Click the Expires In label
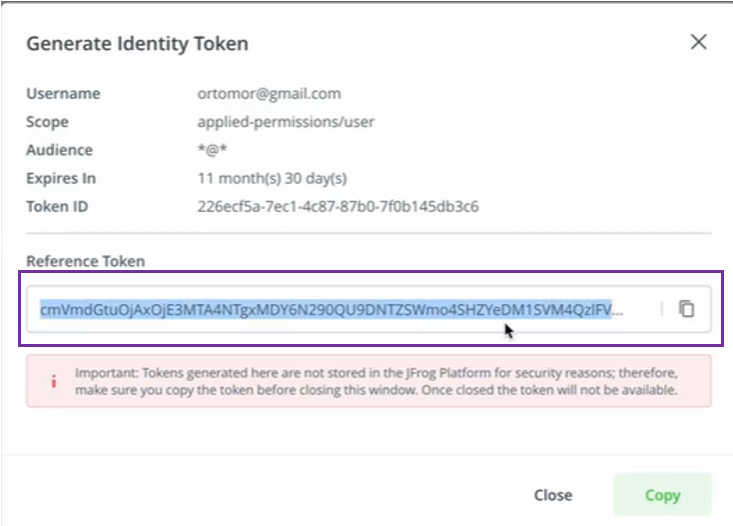Screen dimensions: 733x526 61,179
